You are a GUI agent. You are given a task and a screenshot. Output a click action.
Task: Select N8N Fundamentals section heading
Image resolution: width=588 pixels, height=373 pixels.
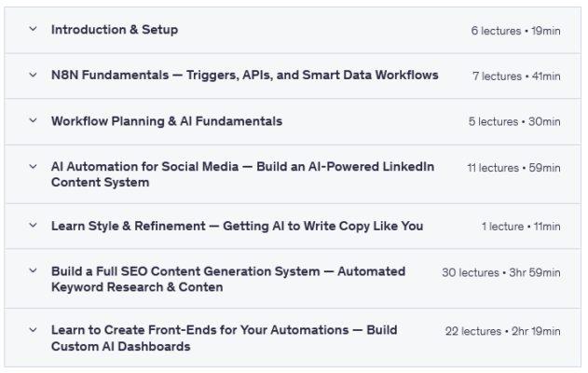pyautogui.click(x=244, y=75)
